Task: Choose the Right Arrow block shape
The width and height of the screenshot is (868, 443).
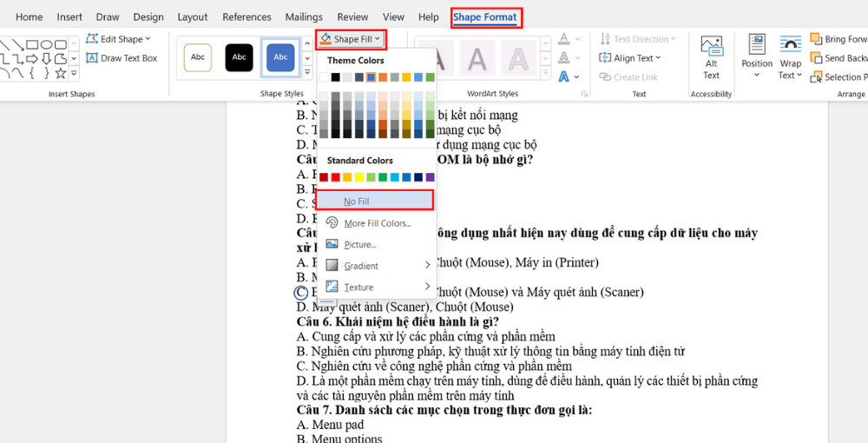Action: pyautogui.click(x=32, y=58)
